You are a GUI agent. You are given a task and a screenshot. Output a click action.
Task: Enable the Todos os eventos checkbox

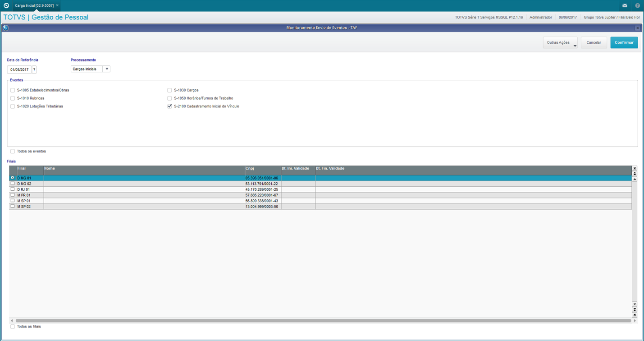point(13,152)
